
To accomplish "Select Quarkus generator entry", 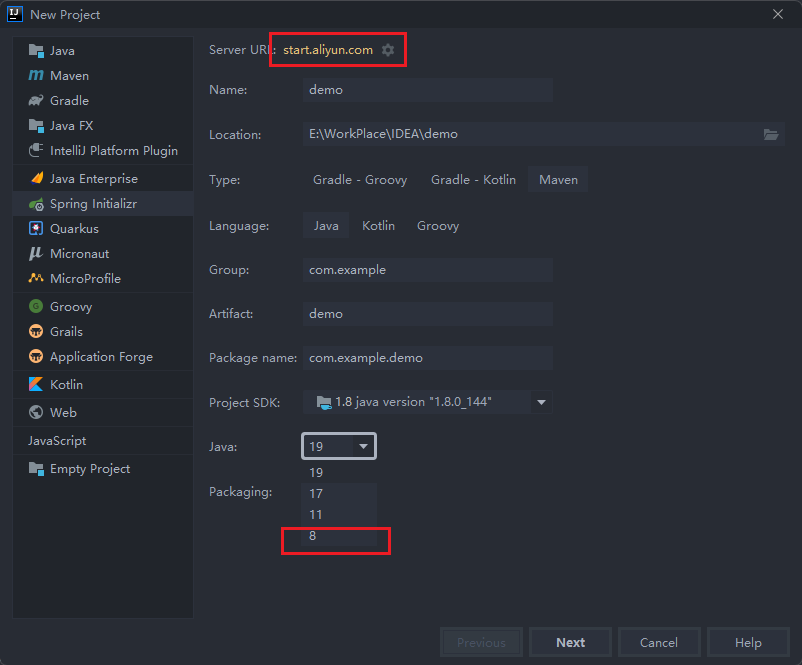I will click(103, 229).
